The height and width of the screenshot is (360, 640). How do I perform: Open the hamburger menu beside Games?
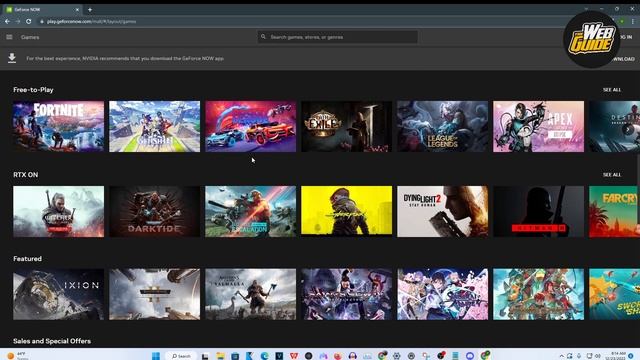coord(9,37)
